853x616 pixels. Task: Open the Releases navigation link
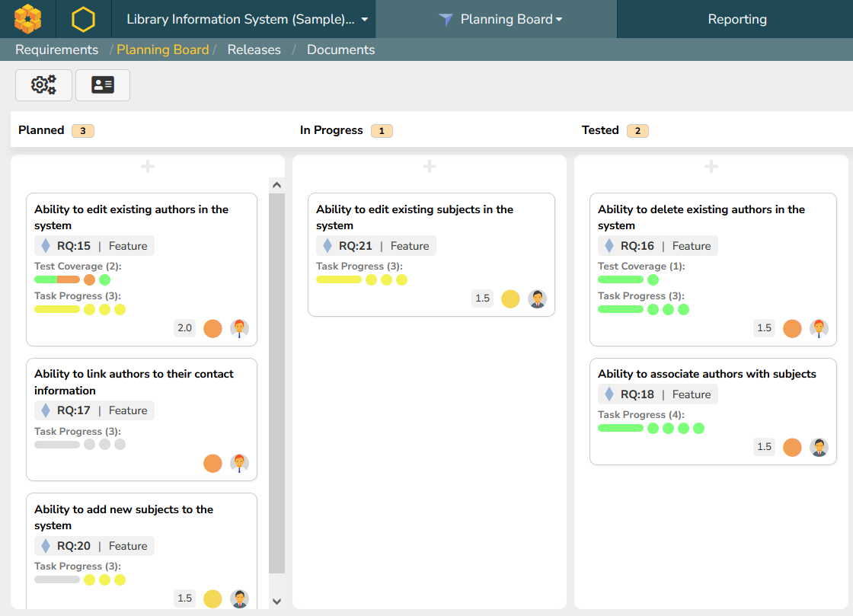(x=254, y=49)
